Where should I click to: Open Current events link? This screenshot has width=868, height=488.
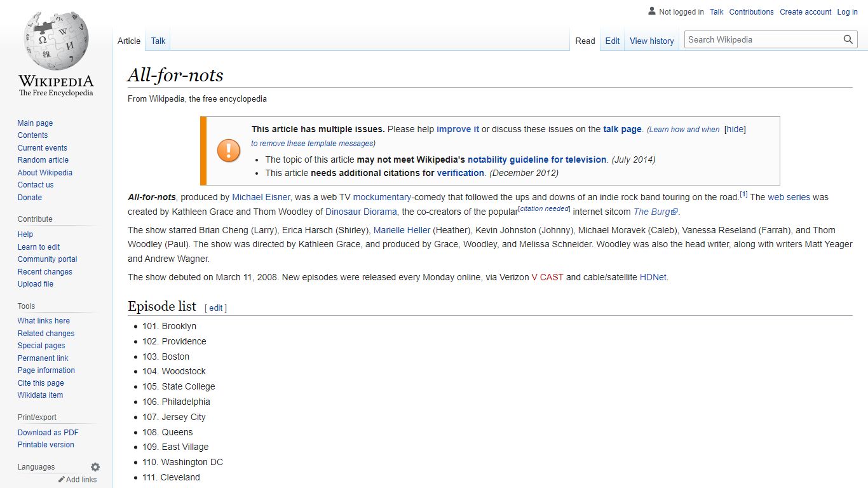(42, 148)
